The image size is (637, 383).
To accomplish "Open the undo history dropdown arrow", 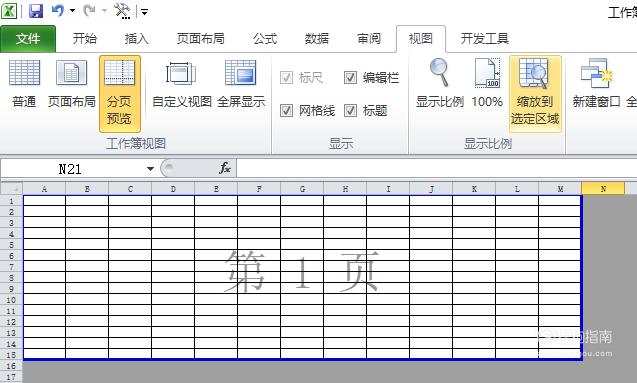I will [72, 11].
